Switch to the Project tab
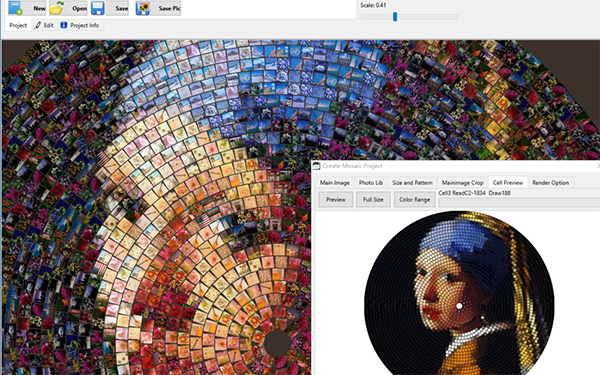This screenshot has height=375, width=600. click(x=18, y=25)
